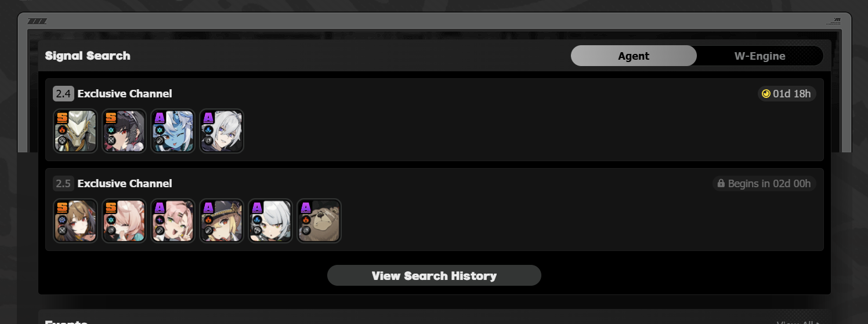
Task: Click the Signal Search heading
Action: 88,56
